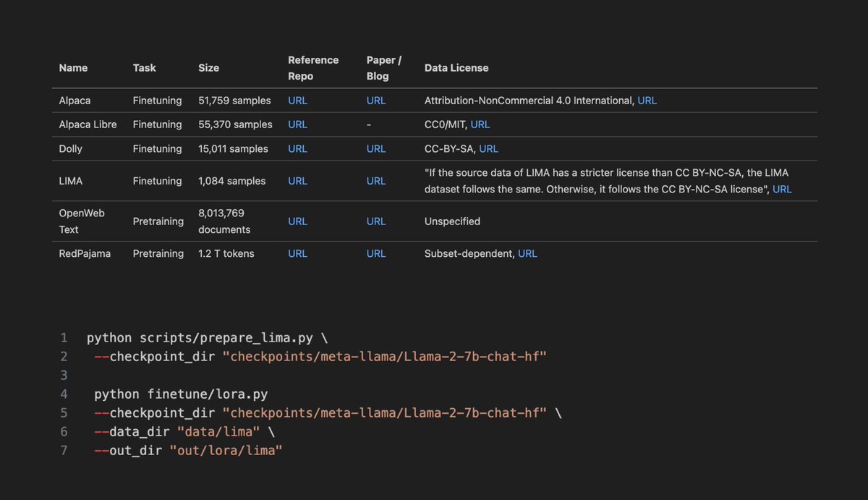Open RedPajama Paper / Blog URL link
Screen dimensions: 868x500
tap(376, 253)
